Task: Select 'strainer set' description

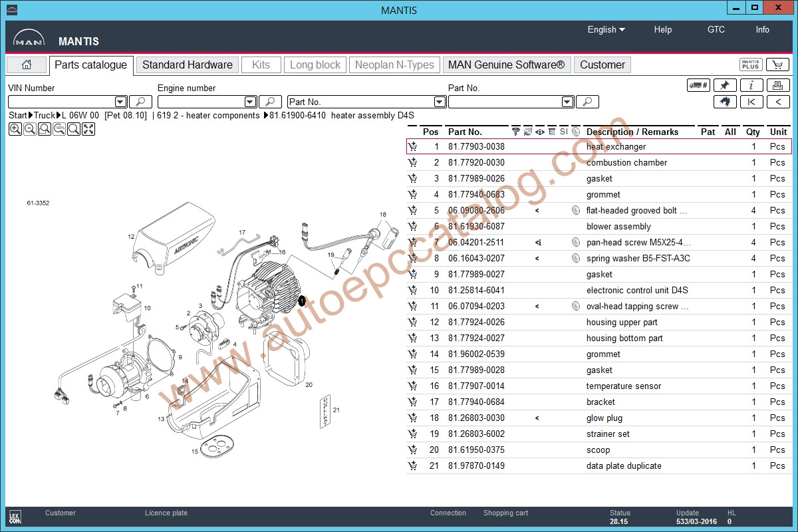Action: 608,434
